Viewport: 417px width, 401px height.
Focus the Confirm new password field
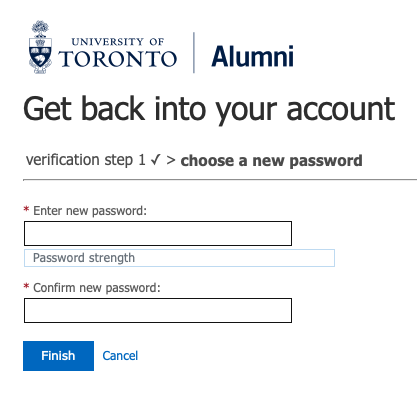pyautogui.click(x=158, y=310)
